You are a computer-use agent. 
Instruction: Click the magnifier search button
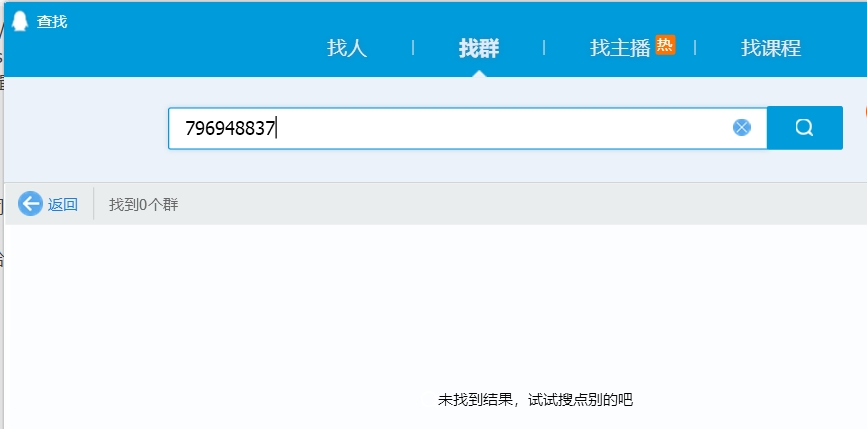pos(805,128)
